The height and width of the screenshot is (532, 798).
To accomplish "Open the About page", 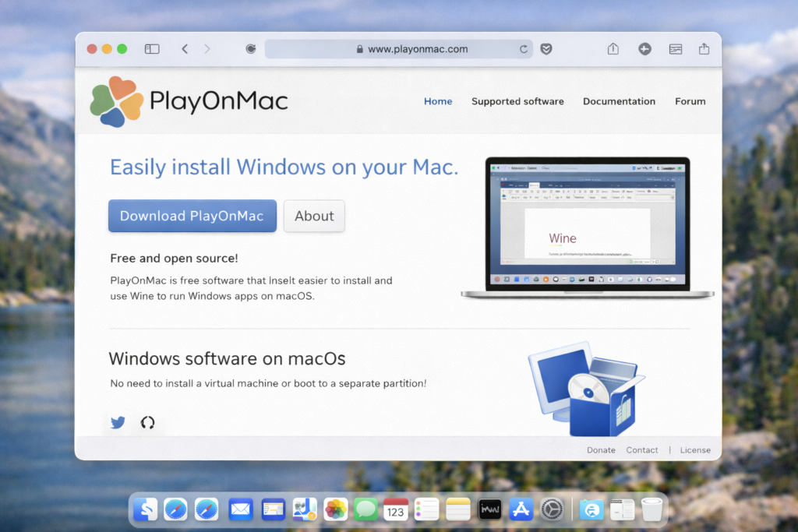I will pos(314,216).
